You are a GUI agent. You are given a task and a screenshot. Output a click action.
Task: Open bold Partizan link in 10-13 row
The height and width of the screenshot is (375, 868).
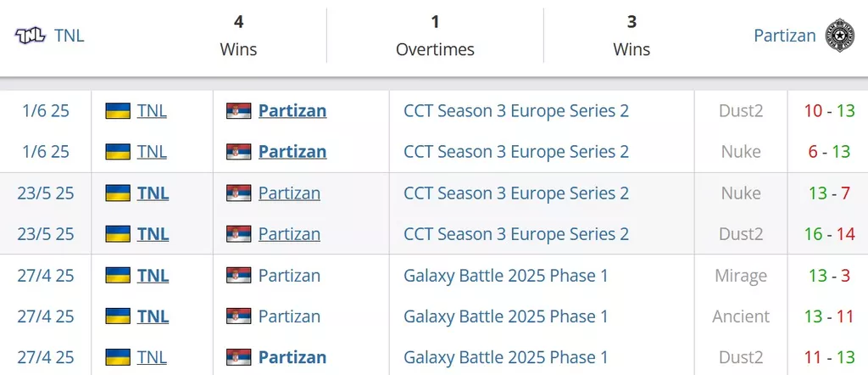tap(292, 111)
